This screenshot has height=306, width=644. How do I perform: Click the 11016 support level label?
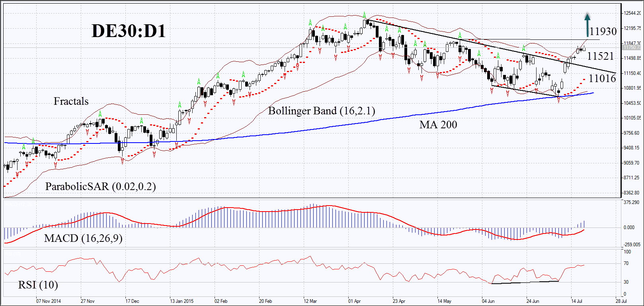(602, 78)
